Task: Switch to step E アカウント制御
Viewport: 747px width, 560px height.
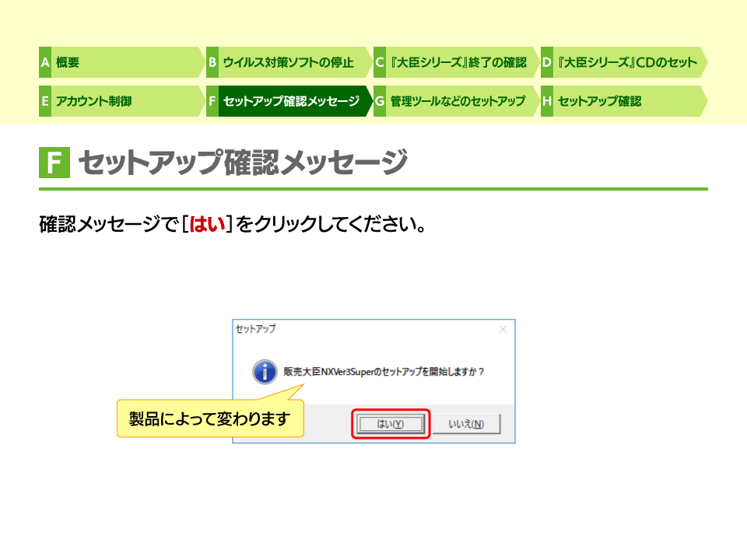Action: (x=122, y=101)
